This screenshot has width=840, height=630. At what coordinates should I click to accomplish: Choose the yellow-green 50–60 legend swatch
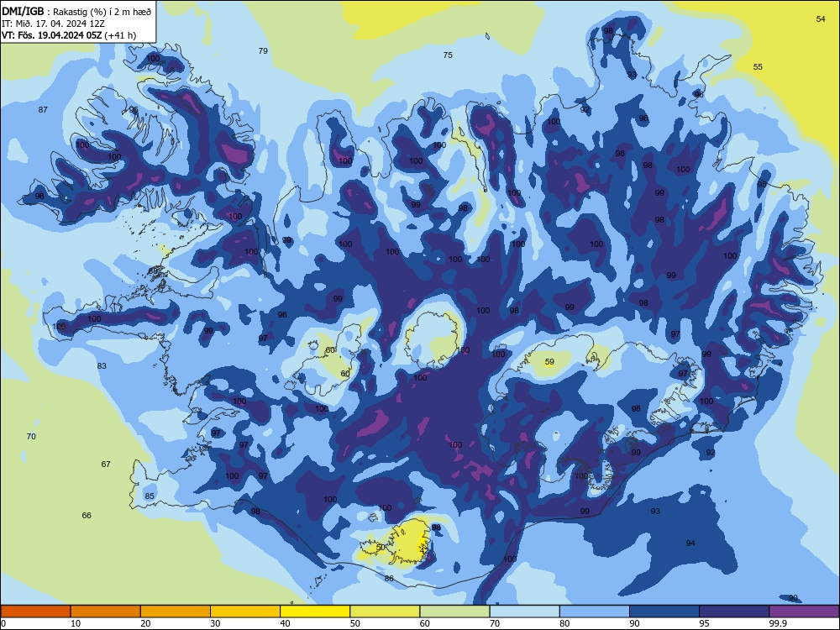[x=385, y=612]
